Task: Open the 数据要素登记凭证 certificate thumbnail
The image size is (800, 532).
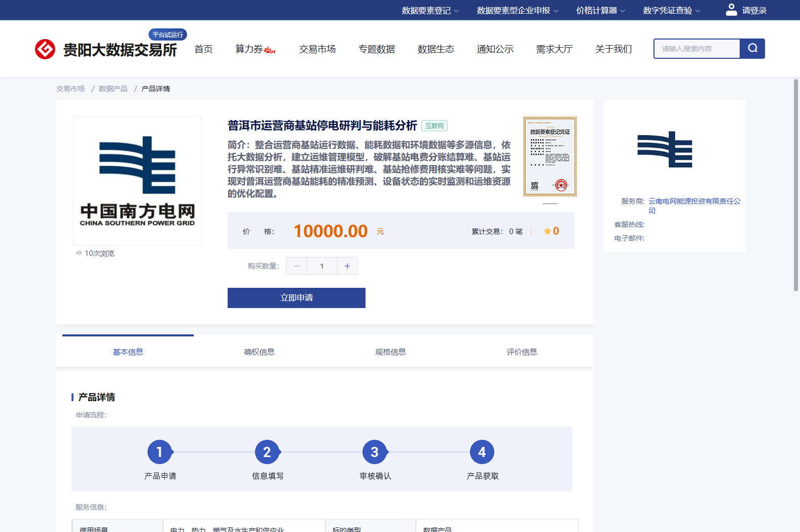Action: [x=550, y=157]
